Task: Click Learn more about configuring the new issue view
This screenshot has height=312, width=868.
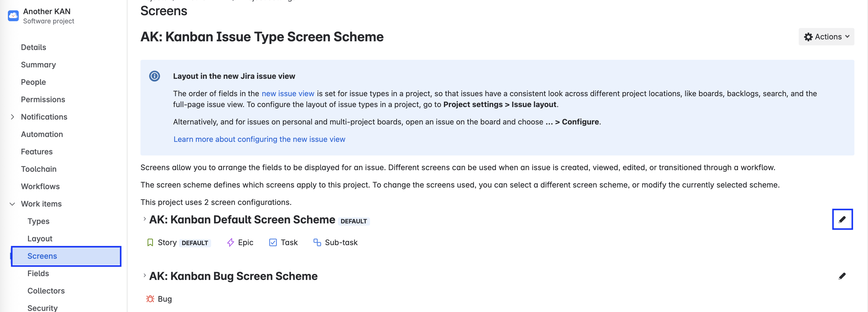Action: click(259, 139)
